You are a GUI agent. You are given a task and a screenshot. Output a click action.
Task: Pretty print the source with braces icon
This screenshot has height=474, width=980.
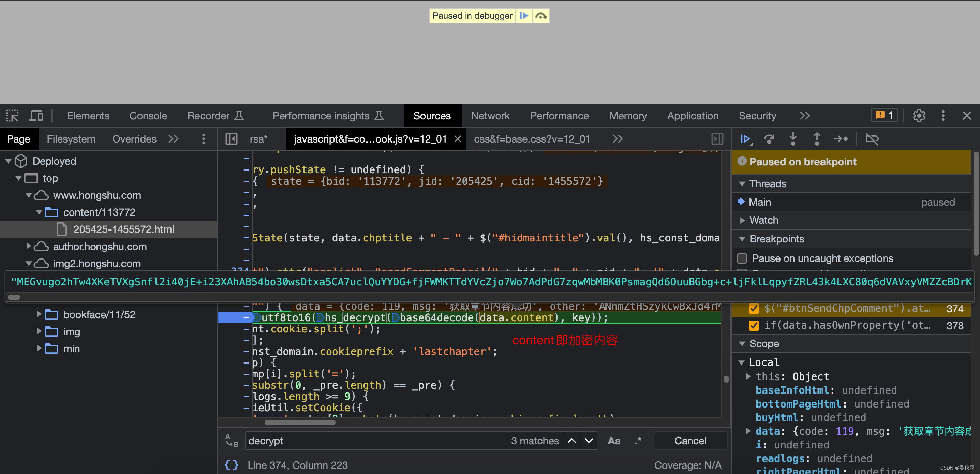(231, 465)
